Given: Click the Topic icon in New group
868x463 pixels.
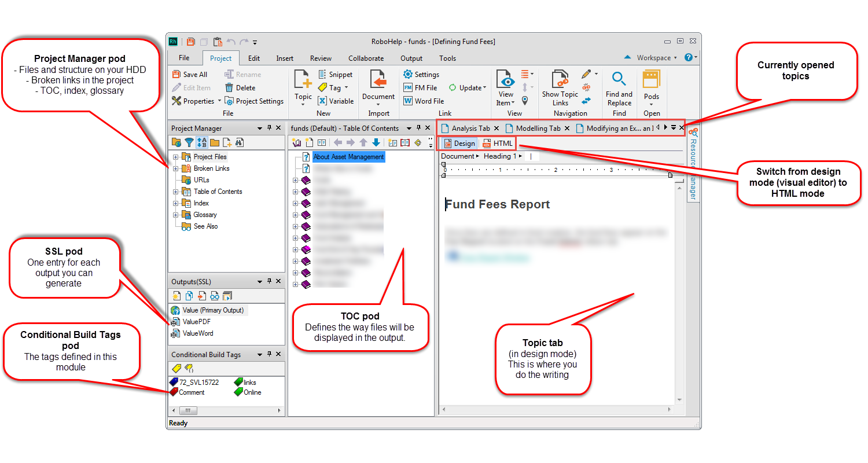Looking at the screenshot, I should coord(303,80).
